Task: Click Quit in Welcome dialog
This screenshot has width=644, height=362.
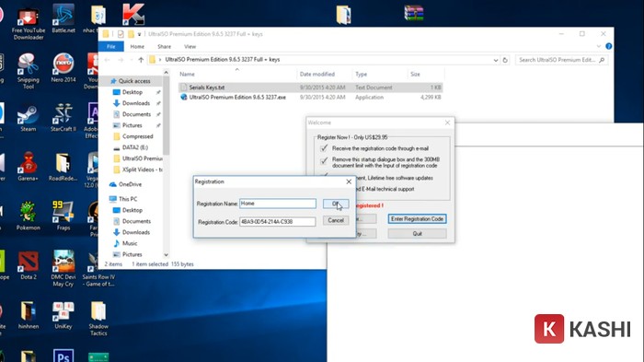Action: click(x=417, y=233)
